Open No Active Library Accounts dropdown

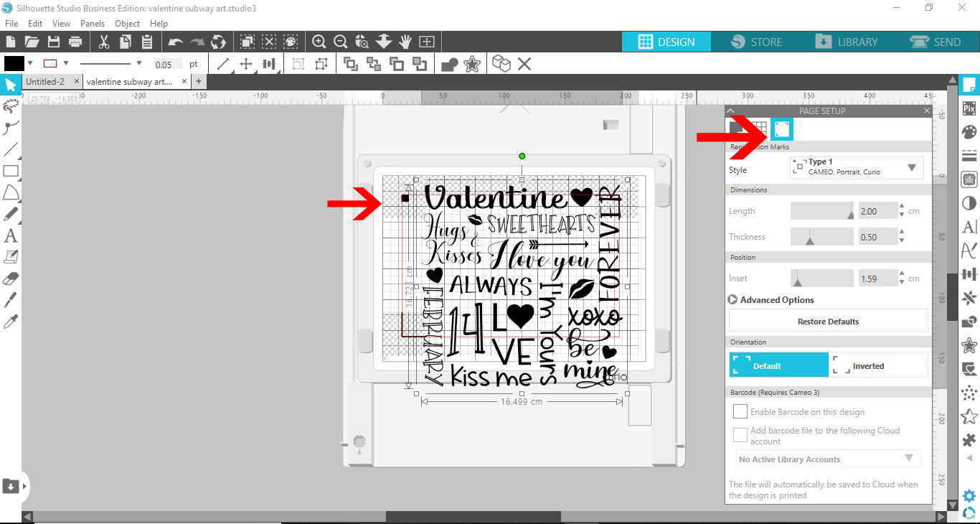point(828,459)
